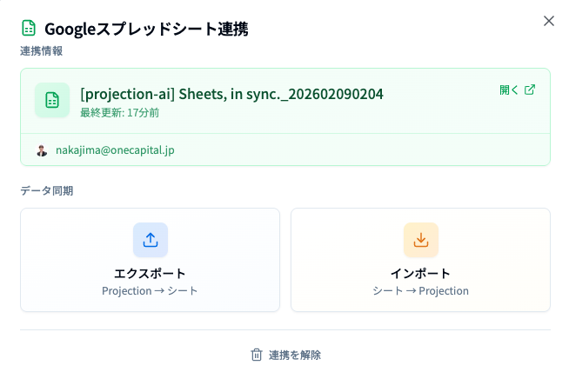Click the 連携情報 section label

point(41,51)
